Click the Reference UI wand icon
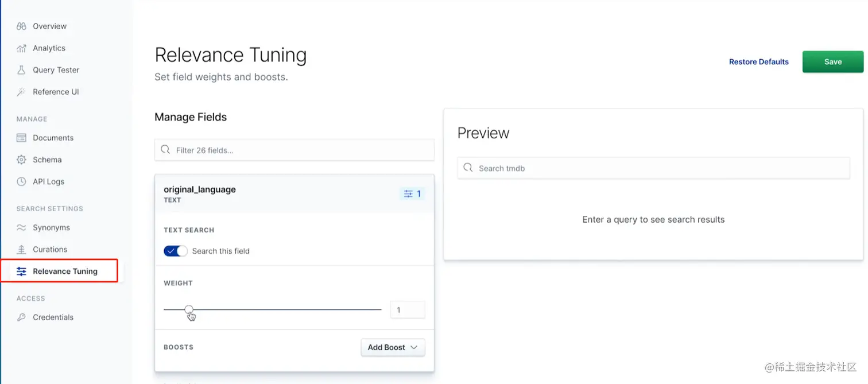868x384 pixels. tap(21, 92)
